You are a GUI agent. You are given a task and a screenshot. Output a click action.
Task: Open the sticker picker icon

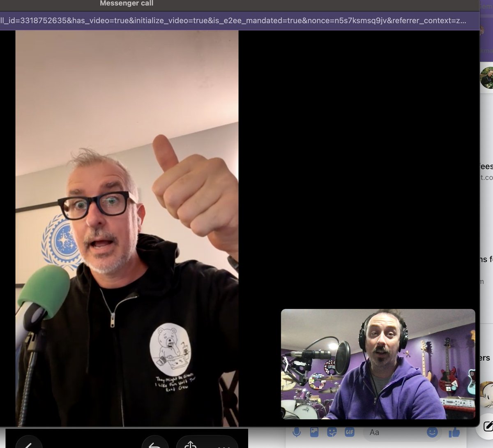(x=332, y=432)
